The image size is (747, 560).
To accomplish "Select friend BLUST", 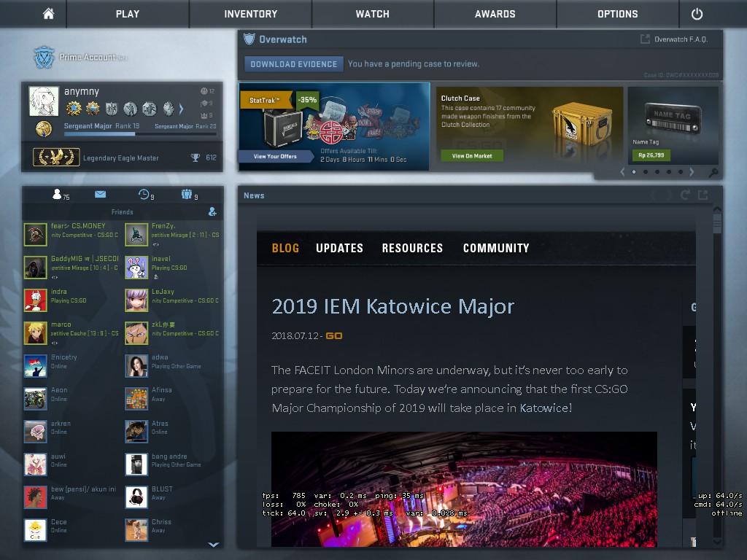I will tap(172, 497).
